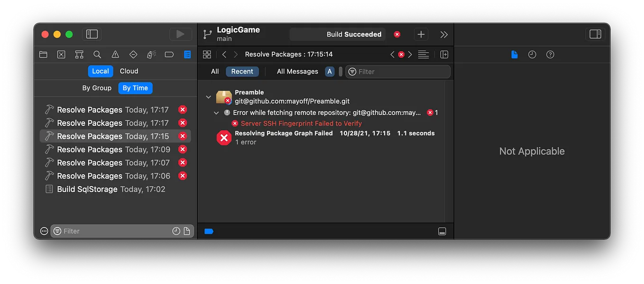Switch to the All messages tab
The height and width of the screenshot is (284, 644).
point(214,71)
